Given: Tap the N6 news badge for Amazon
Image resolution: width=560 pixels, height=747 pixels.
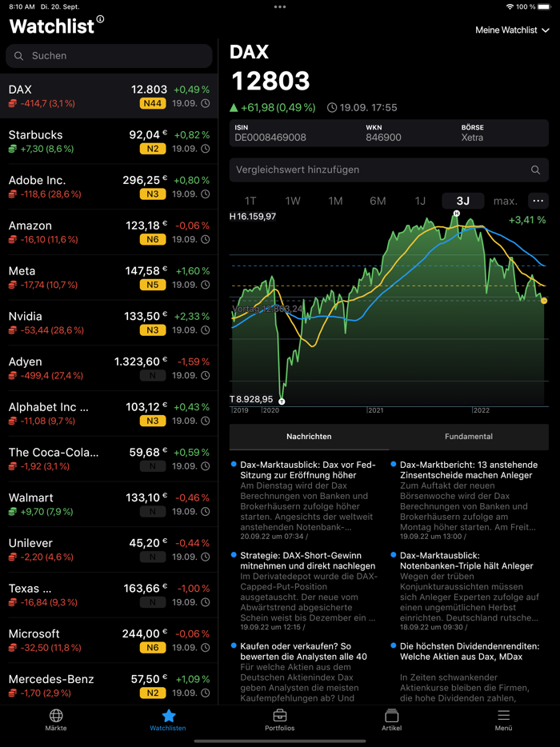Looking at the screenshot, I should pyautogui.click(x=153, y=239).
